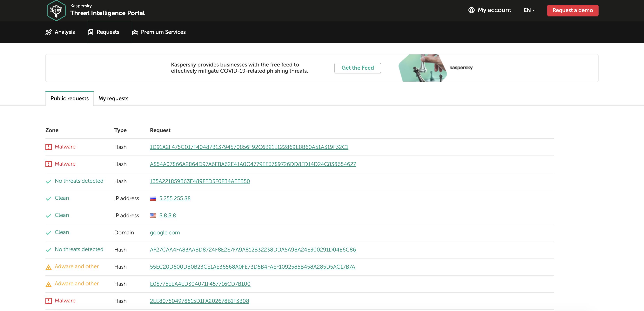Switch to the My requests tab
This screenshot has height=311, width=644.
[113, 98]
